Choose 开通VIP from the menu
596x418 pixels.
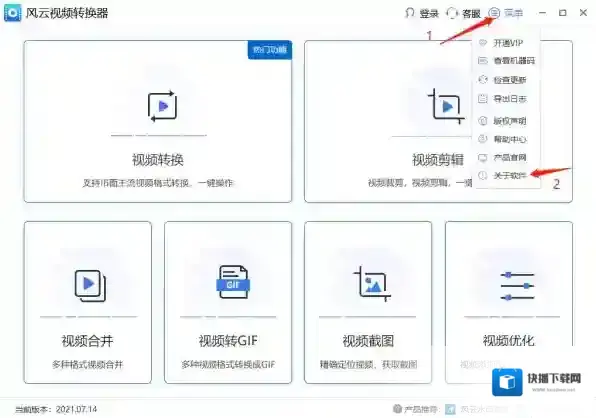pos(506,43)
